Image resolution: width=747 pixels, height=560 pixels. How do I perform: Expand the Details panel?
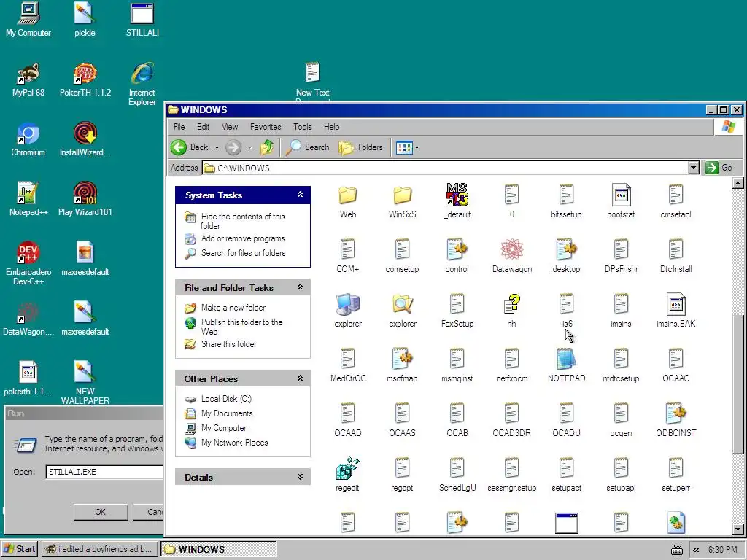point(300,477)
